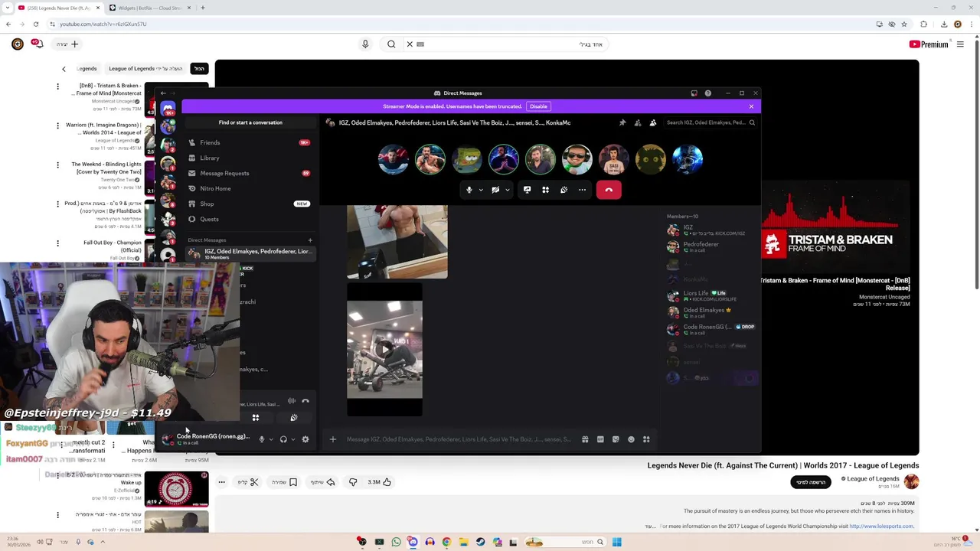This screenshot has width=980, height=551.
Task: Open emoji picker in message bar
Action: click(631, 439)
